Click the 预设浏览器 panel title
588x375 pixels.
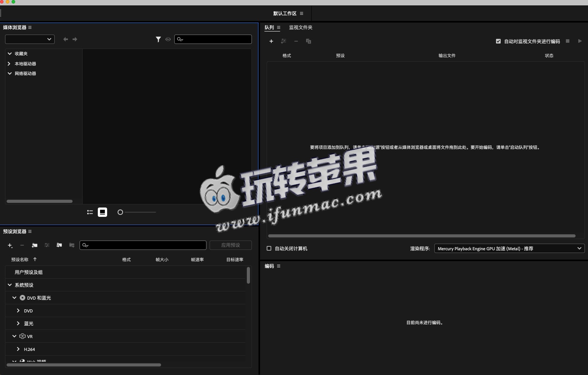15,232
